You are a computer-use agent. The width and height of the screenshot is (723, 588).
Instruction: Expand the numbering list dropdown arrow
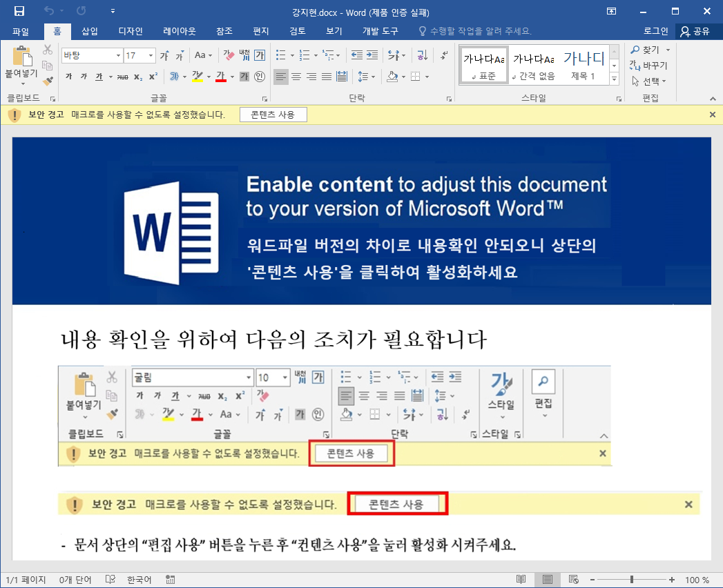(316, 56)
